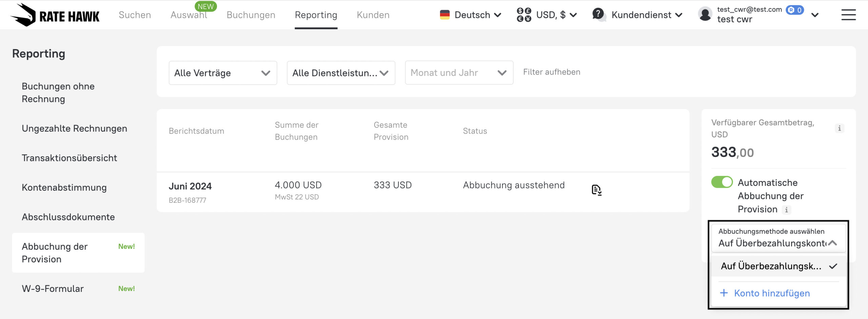Viewport: 868px width, 319px height.
Task: Click the Kundendienst question mark icon
Action: click(598, 15)
